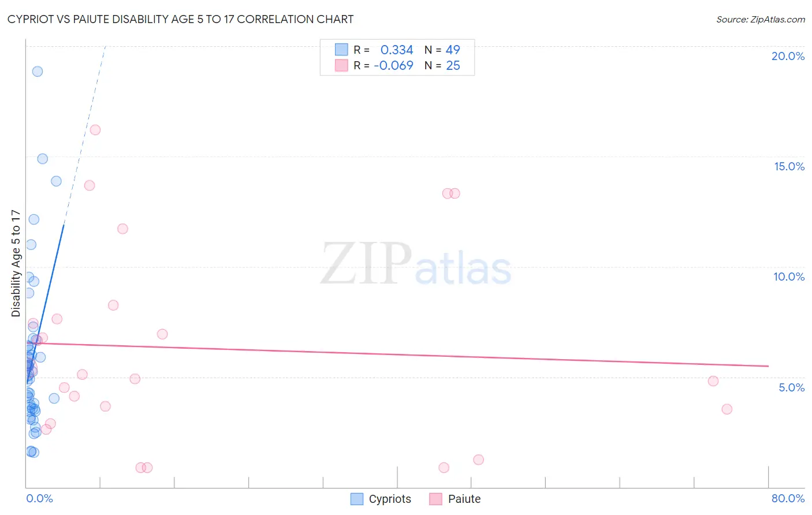Click the 5.0% y-axis label
Viewport: 812px width, 515px height.
pos(792,387)
